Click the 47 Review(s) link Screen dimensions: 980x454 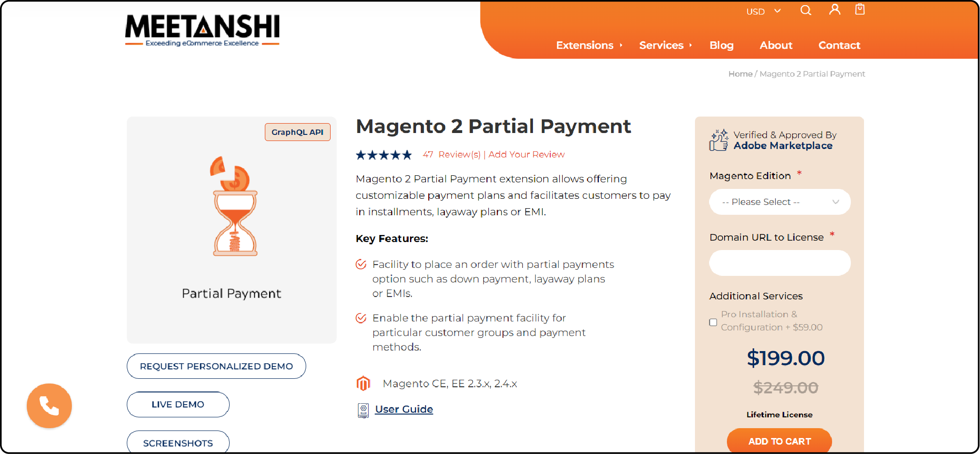click(452, 155)
